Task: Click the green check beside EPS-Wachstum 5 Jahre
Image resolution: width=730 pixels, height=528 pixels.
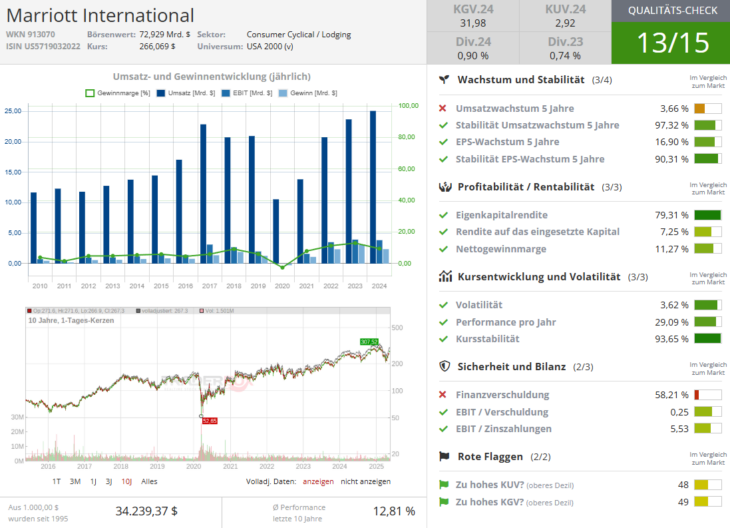Action: pyautogui.click(x=443, y=142)
